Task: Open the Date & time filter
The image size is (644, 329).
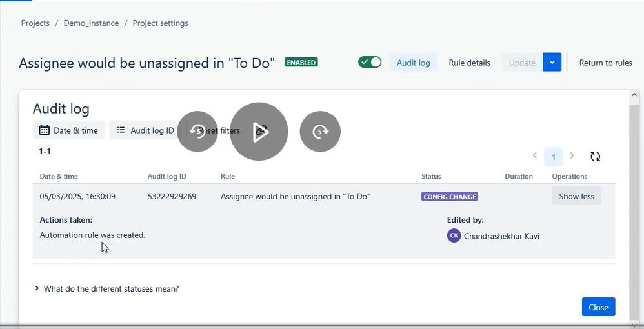Action: (x=68, y=130)
